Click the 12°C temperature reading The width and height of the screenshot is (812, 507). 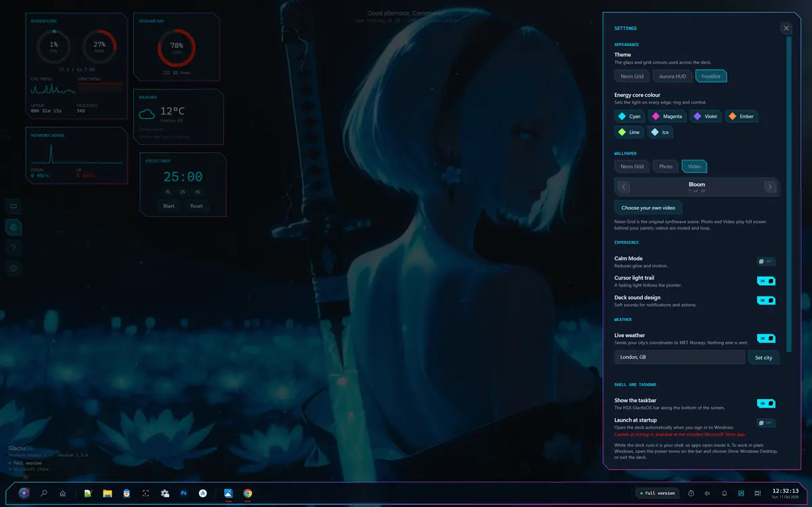[x=173, y=111]
